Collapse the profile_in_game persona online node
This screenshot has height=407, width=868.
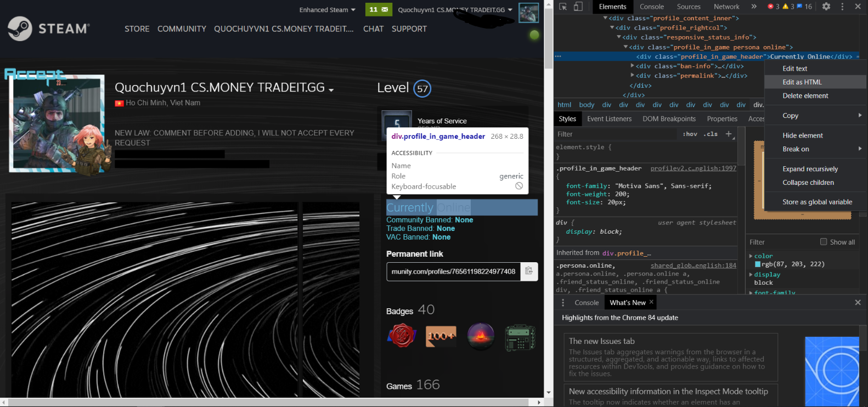(x=625, y=47)
